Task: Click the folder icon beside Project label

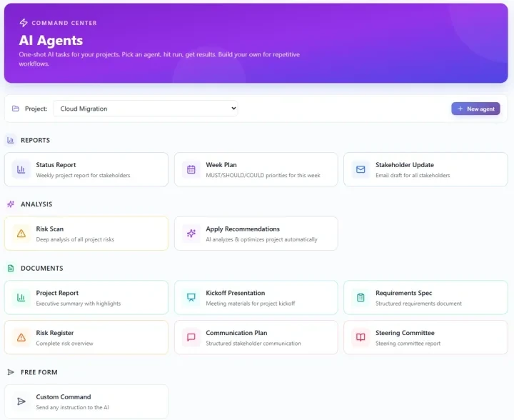Action: coord(16,109)
